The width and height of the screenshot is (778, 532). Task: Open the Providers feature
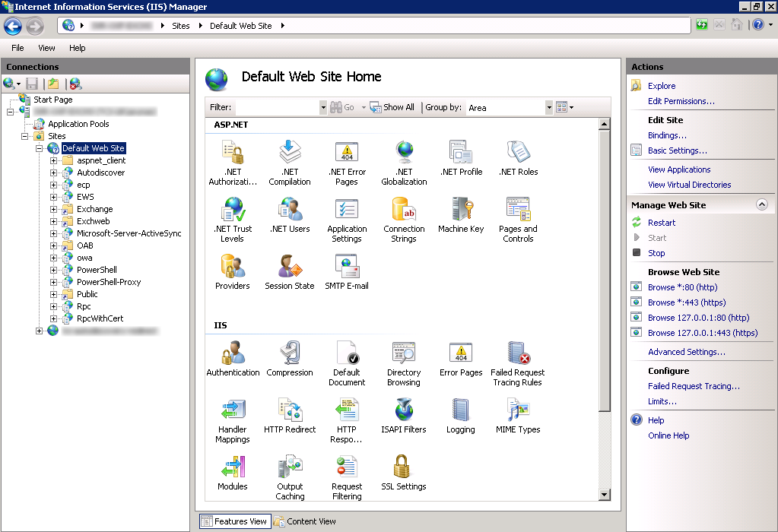pos(232,273)
